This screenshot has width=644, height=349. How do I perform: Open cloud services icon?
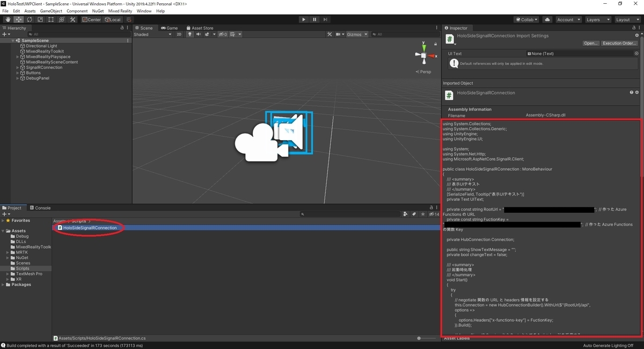[547, 19]
